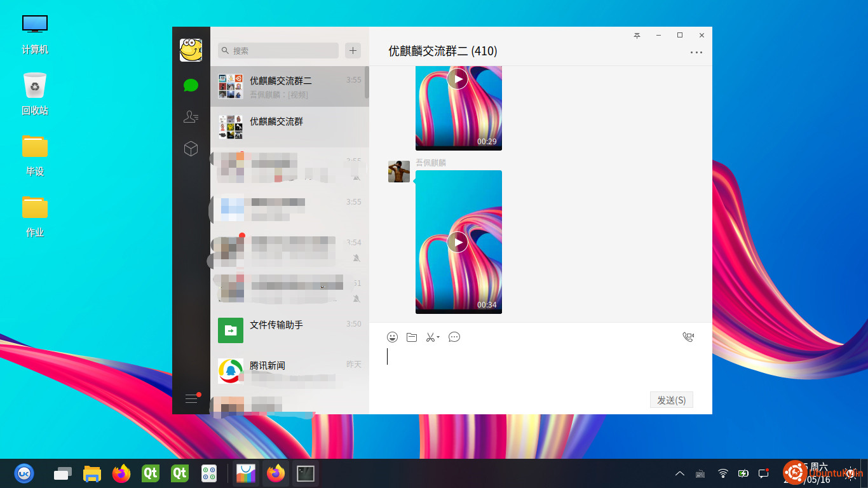Viewport: 868px width, 488px height.
Task: Open hamburger settings menu at sidebar bottom
Action: (x=191, y=398)
